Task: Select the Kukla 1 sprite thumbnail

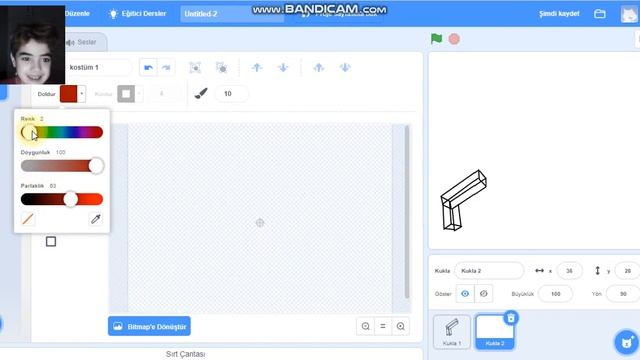Action: coord(452,332)
